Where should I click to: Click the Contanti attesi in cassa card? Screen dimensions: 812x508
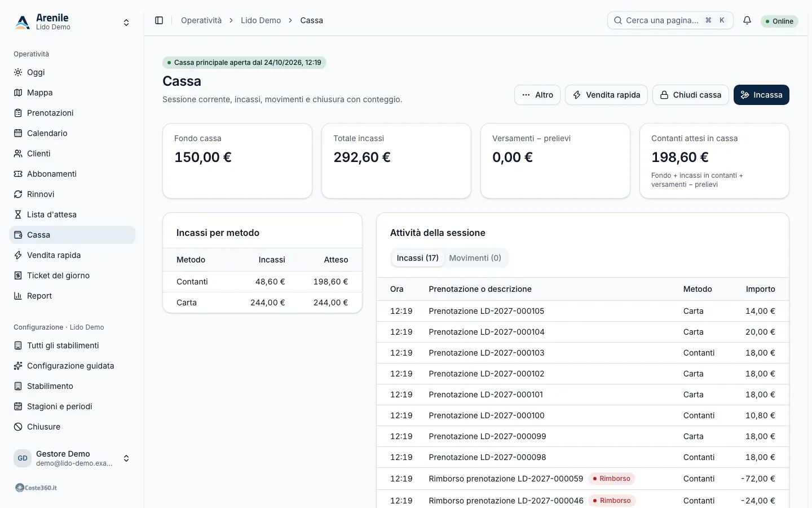(714, 161)
